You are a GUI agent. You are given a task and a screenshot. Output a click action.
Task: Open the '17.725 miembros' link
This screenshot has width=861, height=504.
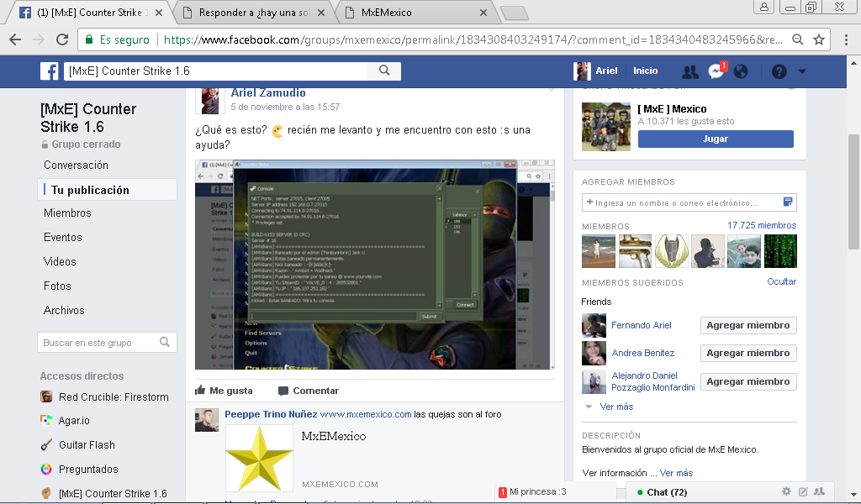pos(762,225)
